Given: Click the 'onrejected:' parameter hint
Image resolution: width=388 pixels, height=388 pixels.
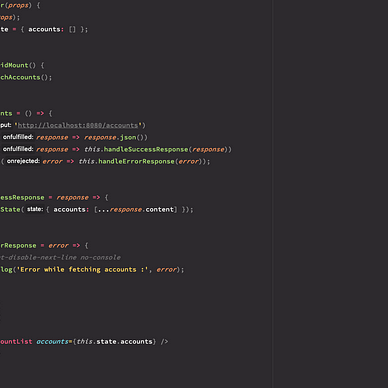Looking at the screenshot, I should pos(23,161).
